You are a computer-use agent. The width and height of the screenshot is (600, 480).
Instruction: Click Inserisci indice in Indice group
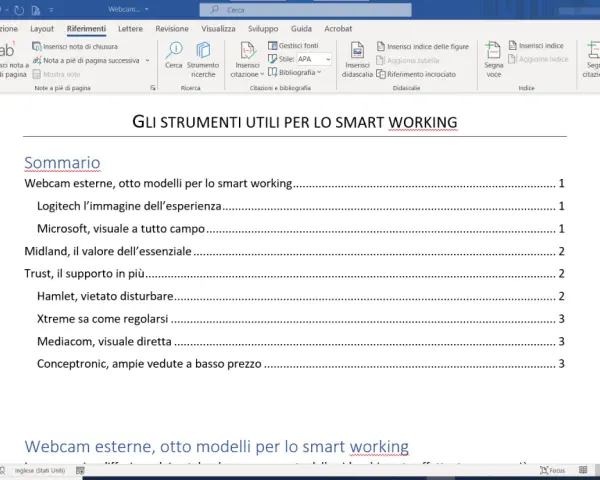(x=536, y=46)
